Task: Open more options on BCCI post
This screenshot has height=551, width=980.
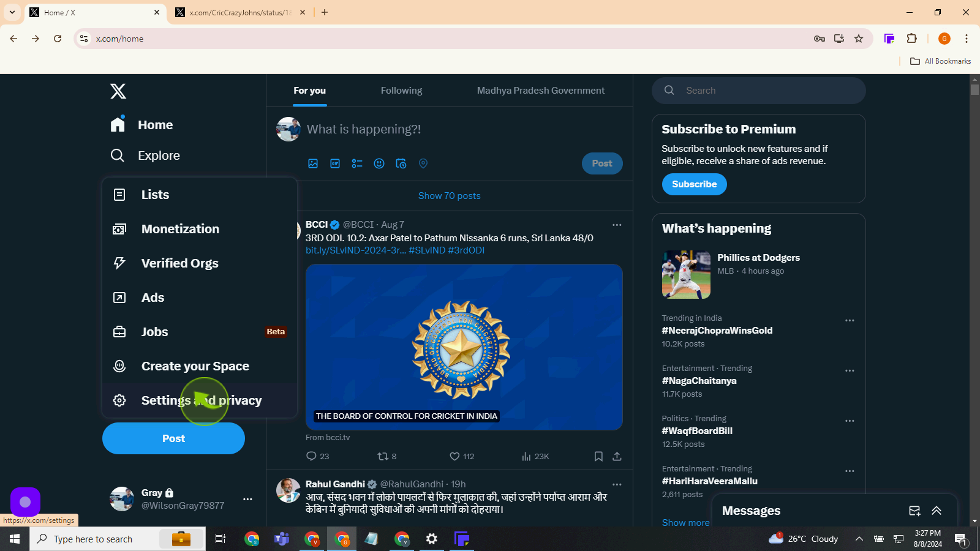Action: tap(617, 225)
